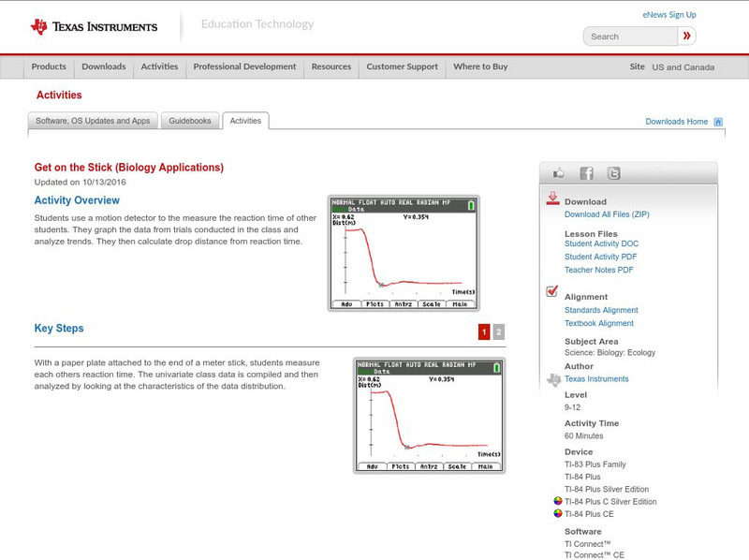Click the Texas state icon beside Author
Viewport: 749px width, 560px height.
[554, 377]
